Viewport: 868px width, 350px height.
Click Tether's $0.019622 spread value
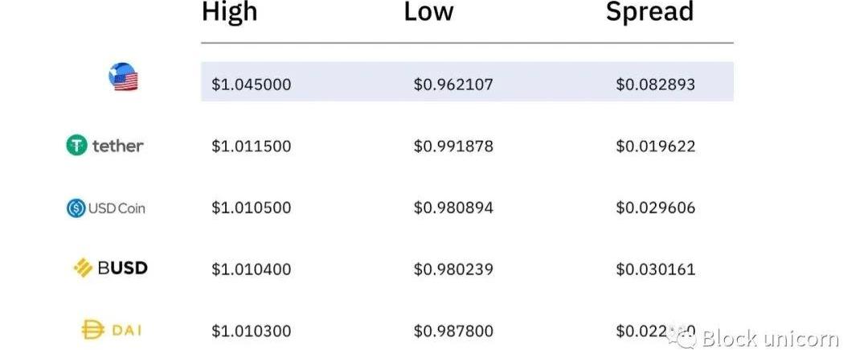tap(656, 146)
